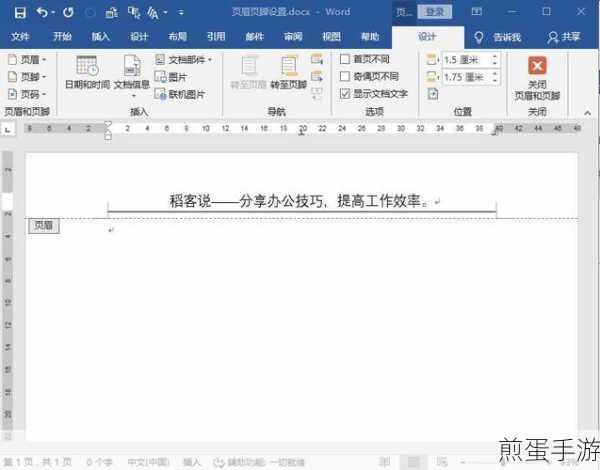Screen dimensions: 600x470
Task: Expand the 文档部件 quick parts dropdown
Action: pyautogui.click(x=184, y=60)
